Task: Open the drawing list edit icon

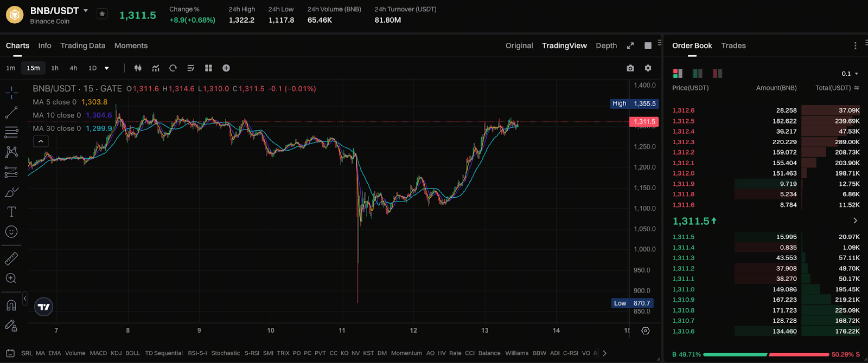Action: point(190,68)
